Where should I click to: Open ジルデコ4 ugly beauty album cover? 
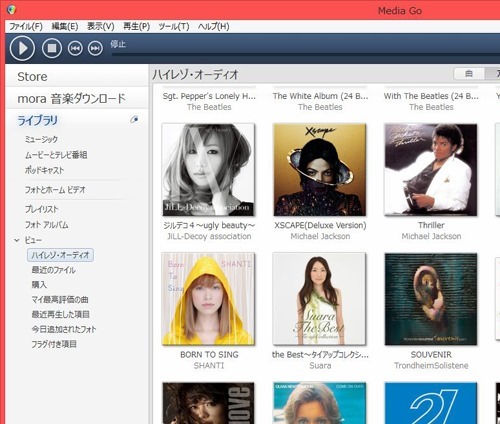(x=208, y=170)
